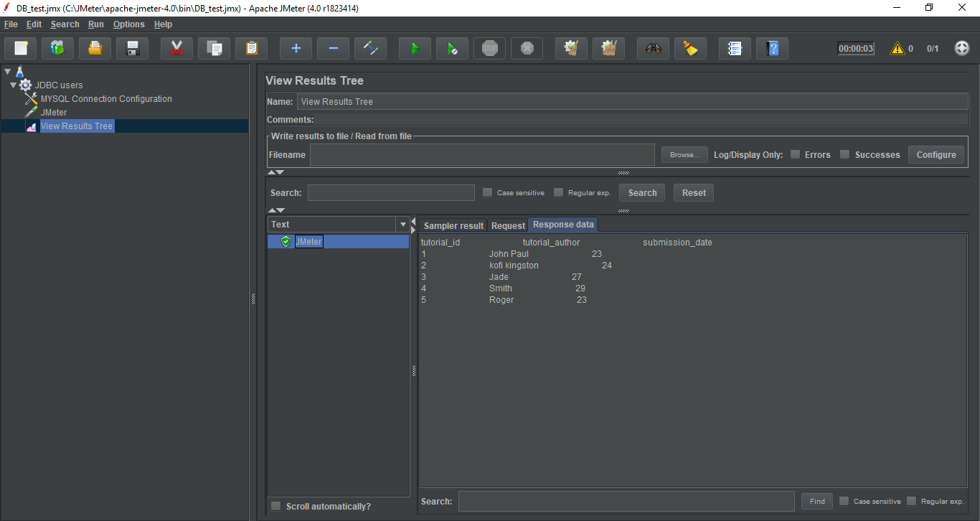
Task: Click the Reset button
Action: (694, 192)
